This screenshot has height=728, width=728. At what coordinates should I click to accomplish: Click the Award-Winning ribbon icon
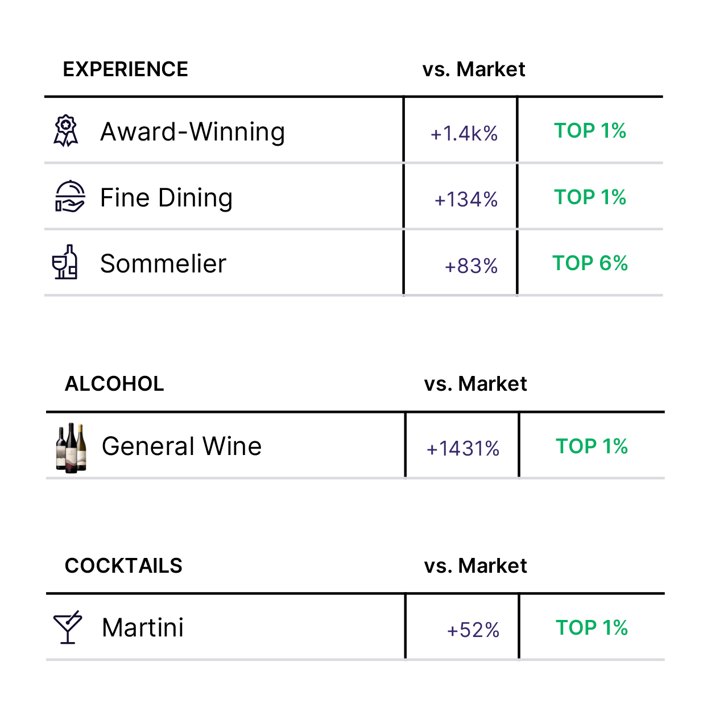tap(66, 131)
